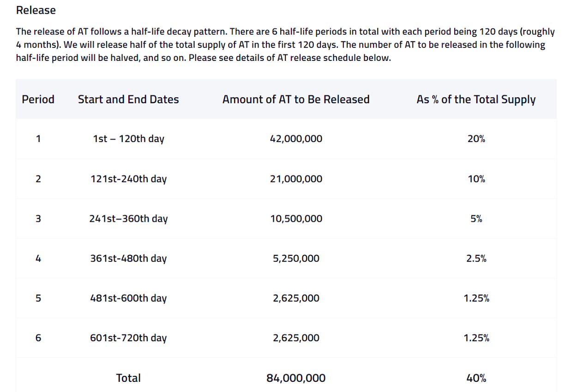The height and width of the screenshot is (392, 577).
Task: Select period number 6 cell
Action: point(38,338)
